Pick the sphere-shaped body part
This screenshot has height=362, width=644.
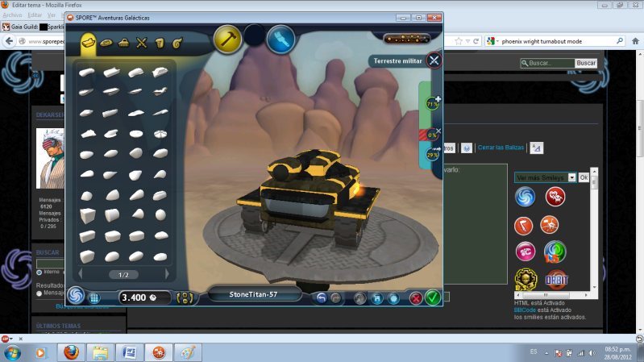click(160, 214)
